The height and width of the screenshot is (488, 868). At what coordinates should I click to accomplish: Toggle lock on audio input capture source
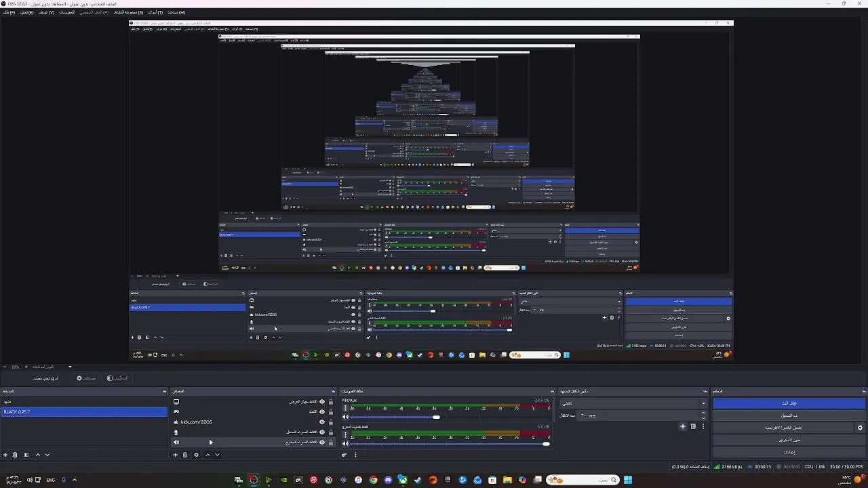331,432
